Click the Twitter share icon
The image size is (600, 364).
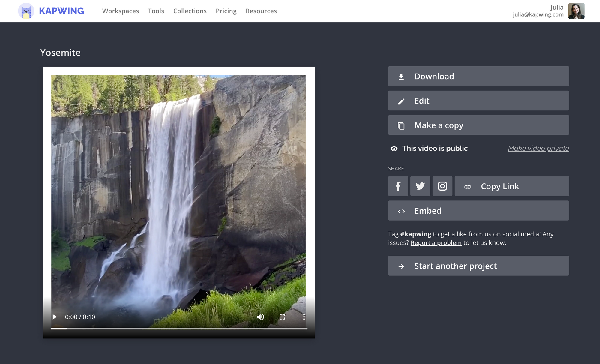coord(420,186)
